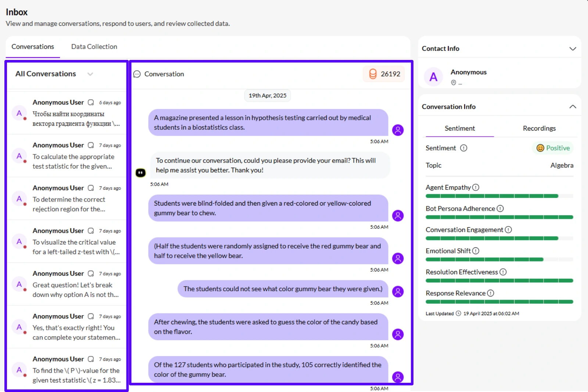Collapse the Conversation Info panel chevron
This screenshot has height=392, width=588.
point(573,107)
